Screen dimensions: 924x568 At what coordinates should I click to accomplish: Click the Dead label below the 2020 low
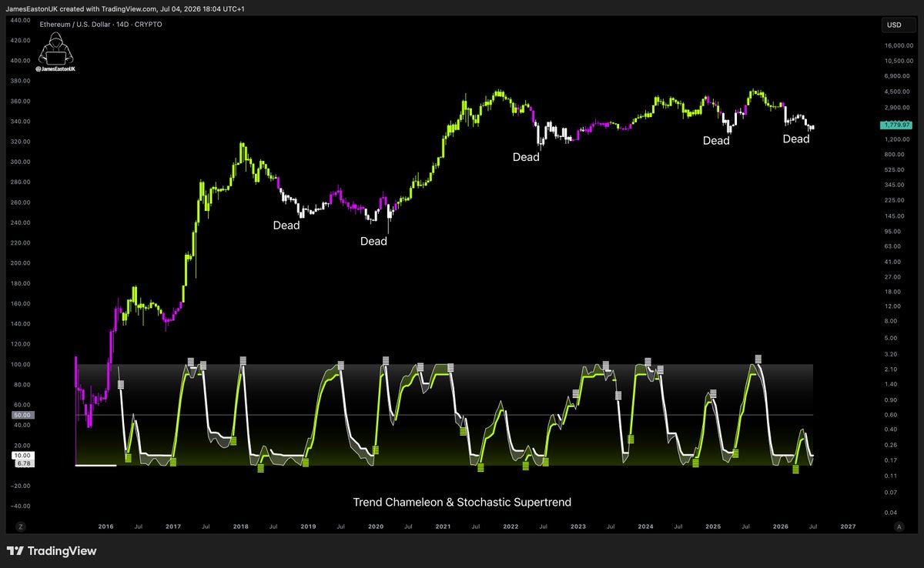[x=373, y=241]
